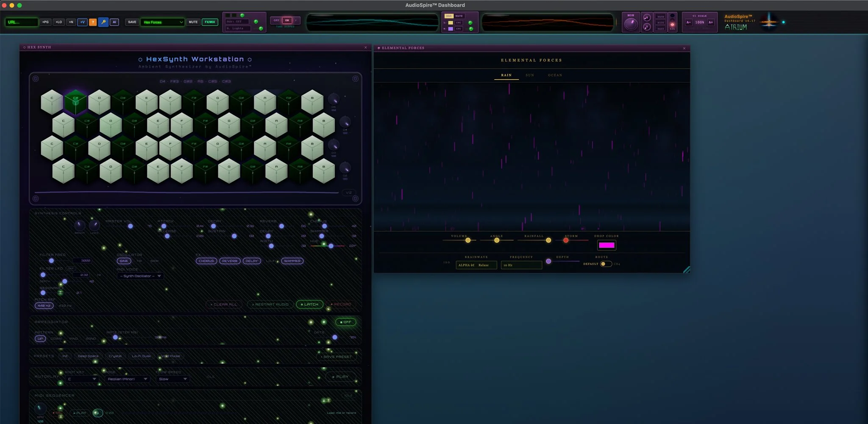Image resolution: width=868 pixels, height=424 pixels.
Task: Click the C# hex key highlighted in green
Action: tap(75, 102)
